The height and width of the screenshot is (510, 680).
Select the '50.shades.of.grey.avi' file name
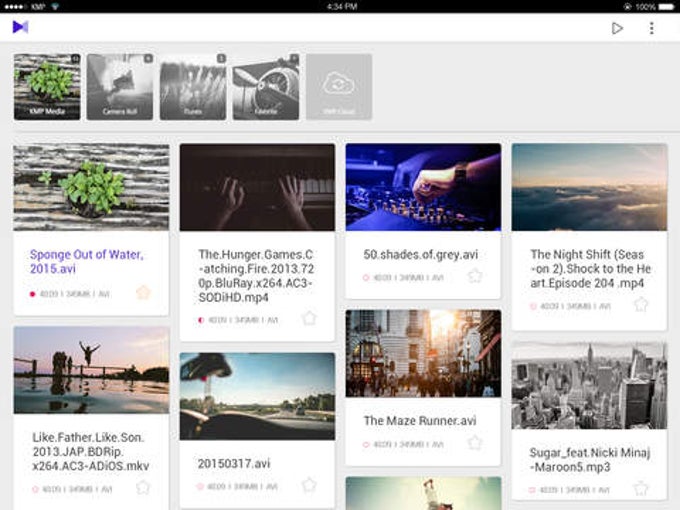pos(421,255)
